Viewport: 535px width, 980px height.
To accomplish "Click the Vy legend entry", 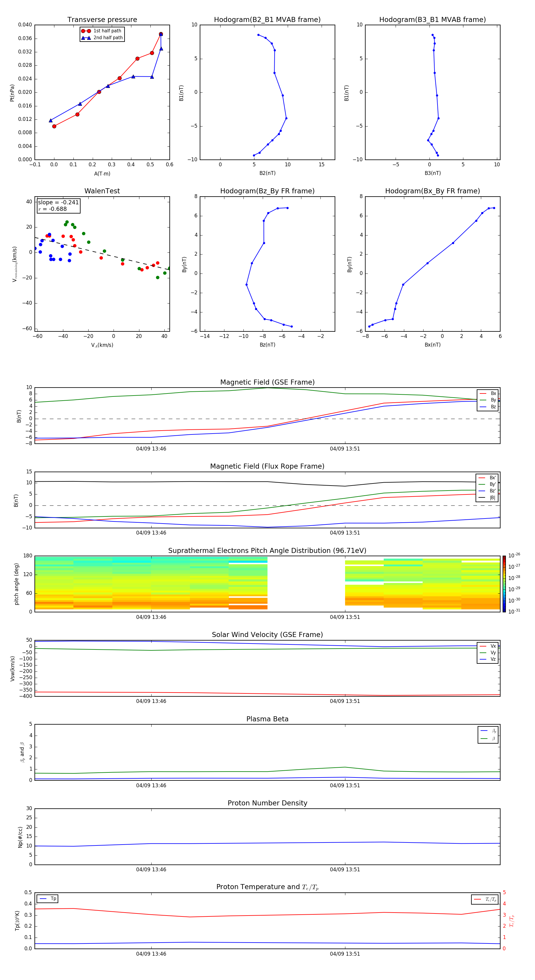I will tap(488, 652).
